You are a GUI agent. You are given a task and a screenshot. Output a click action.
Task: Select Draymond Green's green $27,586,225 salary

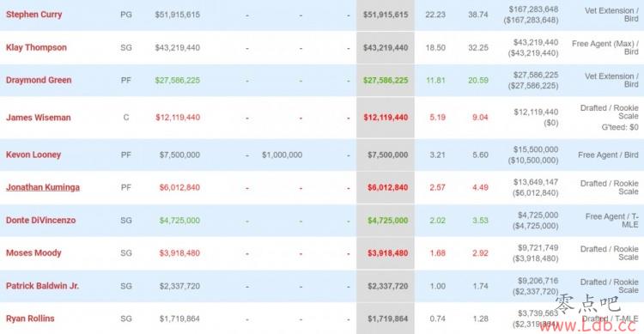click(178, 81)
